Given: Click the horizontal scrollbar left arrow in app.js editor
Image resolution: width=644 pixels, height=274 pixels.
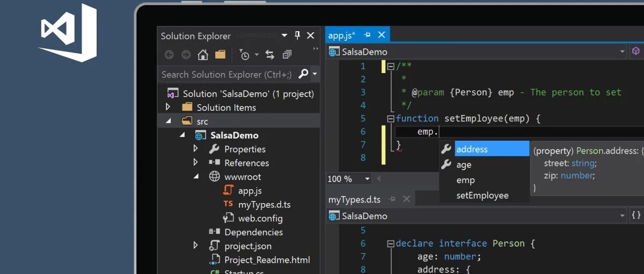Looking at the screenshot, I should pyautogui.click(x=379, y=179).
